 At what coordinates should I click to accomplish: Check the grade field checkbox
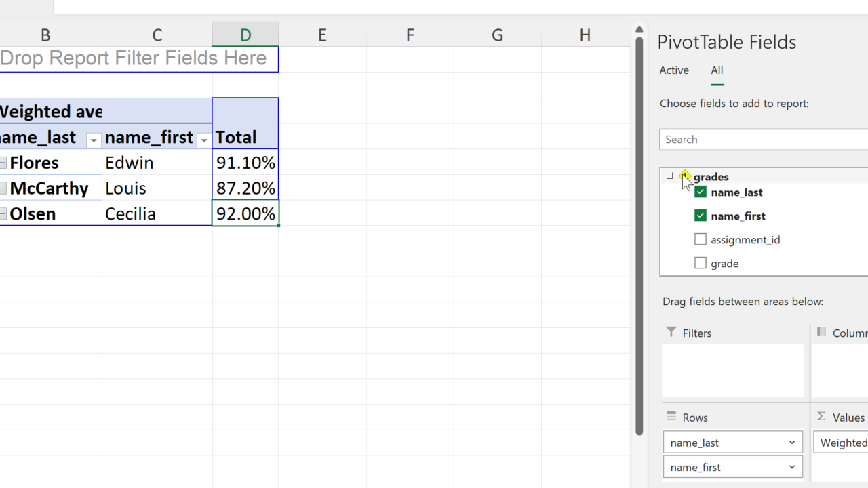(701, 263)
